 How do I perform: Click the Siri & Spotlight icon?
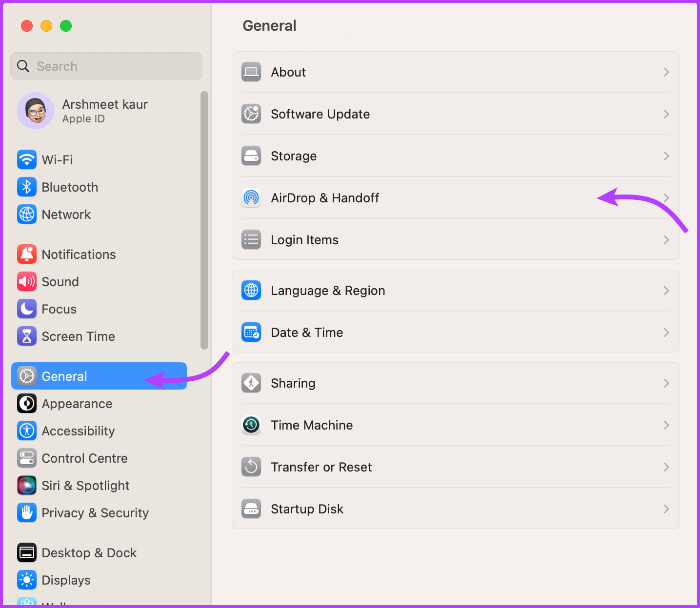coord(27,485)
